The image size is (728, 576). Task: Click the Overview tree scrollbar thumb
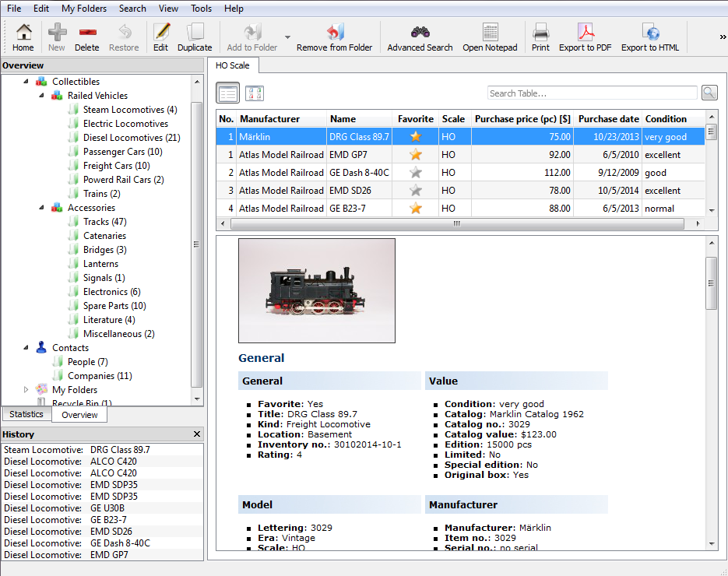[196, 244]
